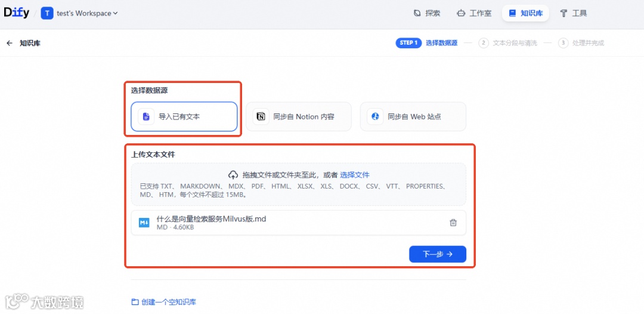Open the test's Workspace dropdown
Screen dimensions: 644x314
tap(87, 13)
